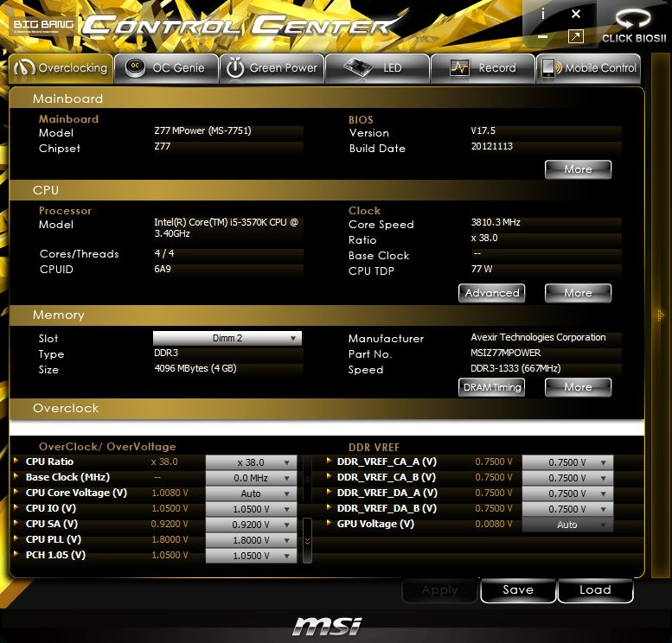The image size is (672, 643).
Task: Expand the CPU Ratio row arrow
Action: point(16,461)
